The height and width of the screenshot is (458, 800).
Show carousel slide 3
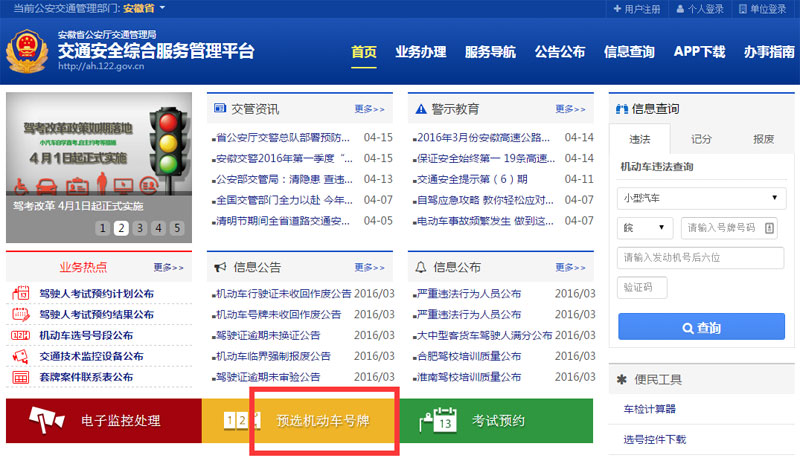click(x=140, y=228)
